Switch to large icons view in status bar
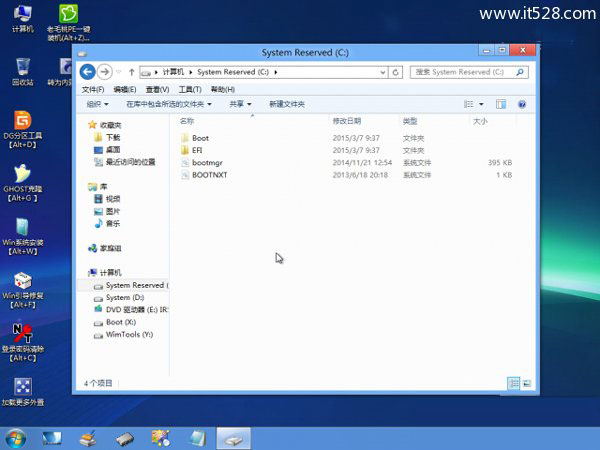Screen dimensions: 600x450 (526, 382)
